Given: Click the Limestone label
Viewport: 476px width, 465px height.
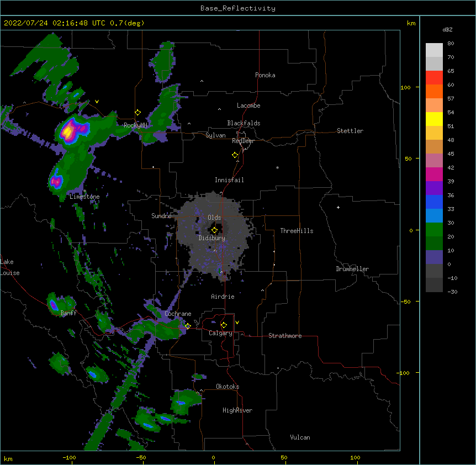Looking at the screenshot, I should click(84, 197).
